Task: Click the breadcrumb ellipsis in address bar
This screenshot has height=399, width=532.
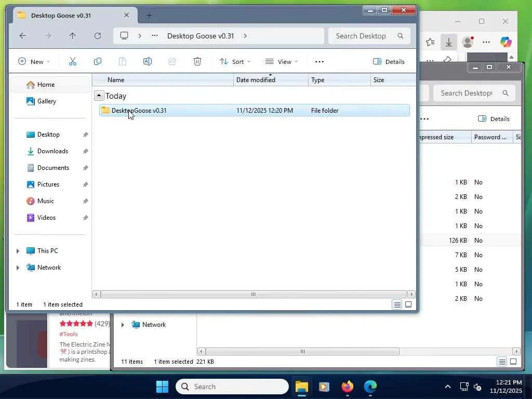Action: pyautogui.click(x=154, y=36)
